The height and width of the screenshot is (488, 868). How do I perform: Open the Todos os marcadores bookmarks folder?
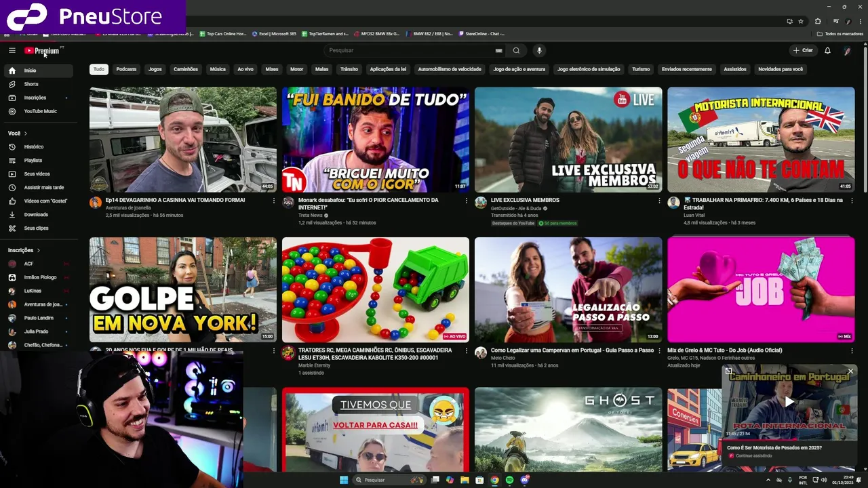pos(840,34)
